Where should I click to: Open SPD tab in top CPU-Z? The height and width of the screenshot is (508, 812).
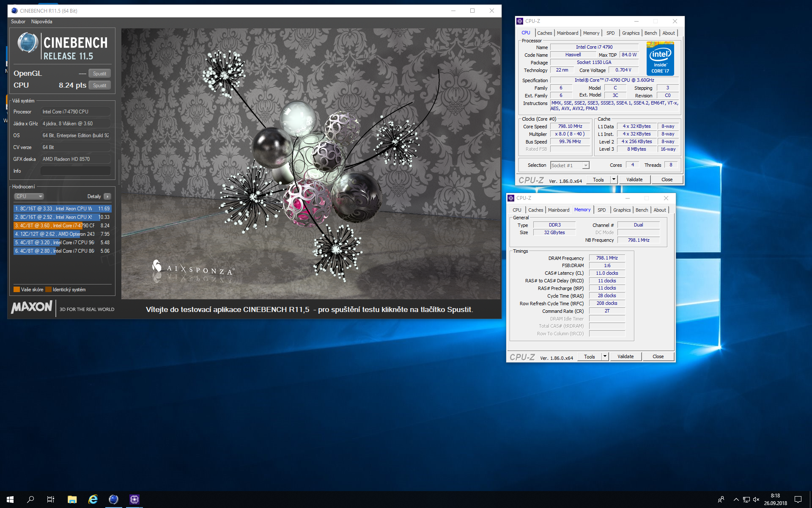pos(610,33)
